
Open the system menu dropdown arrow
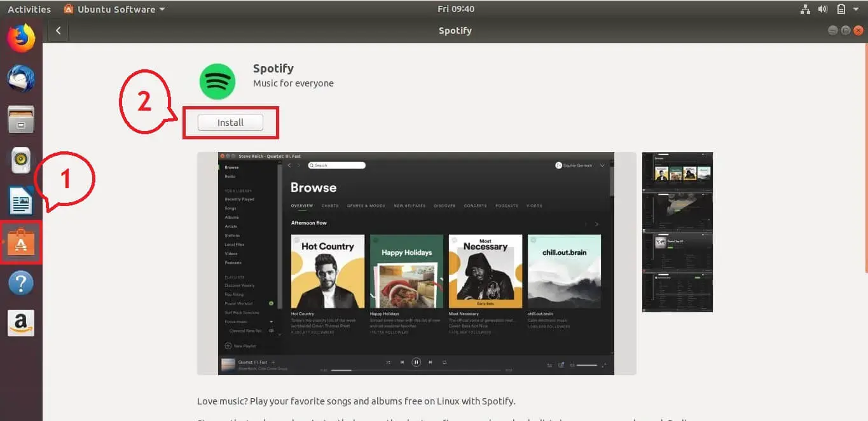(856, 10)
